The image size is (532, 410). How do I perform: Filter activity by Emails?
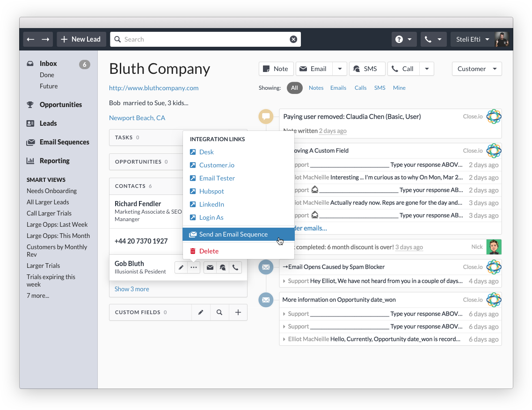coord(338,88)
